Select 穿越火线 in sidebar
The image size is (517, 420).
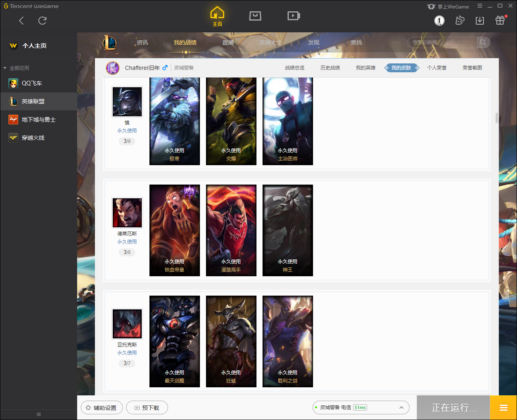[39, 138]
